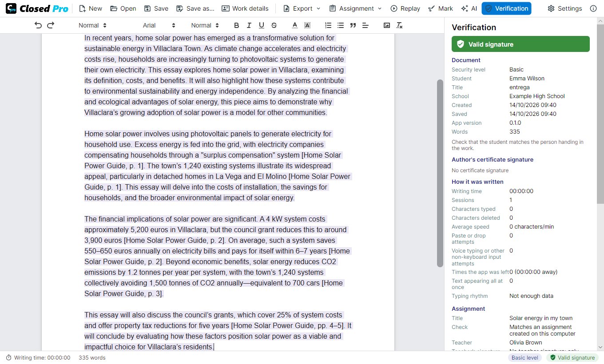Click the Basic level status badge
Image resolution: width=604 pixels, height=364 pixels.
click(x=525, y=357)
